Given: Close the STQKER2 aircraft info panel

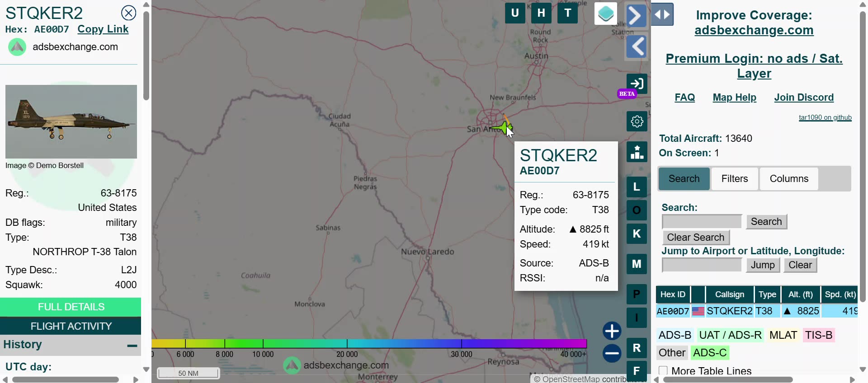Looking at the screenshot, I should pyautogui.click(x=129, y=13).
